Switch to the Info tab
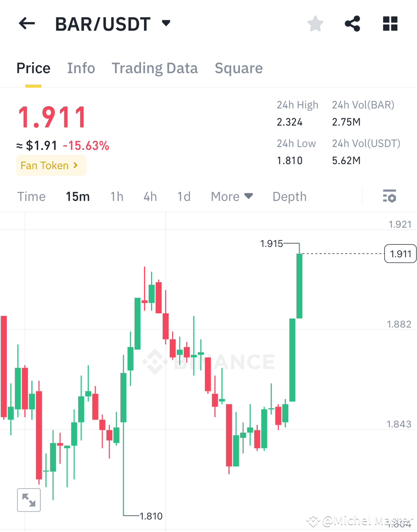The width and height of the screenshot is (417, 532). [x=81, y=68]
